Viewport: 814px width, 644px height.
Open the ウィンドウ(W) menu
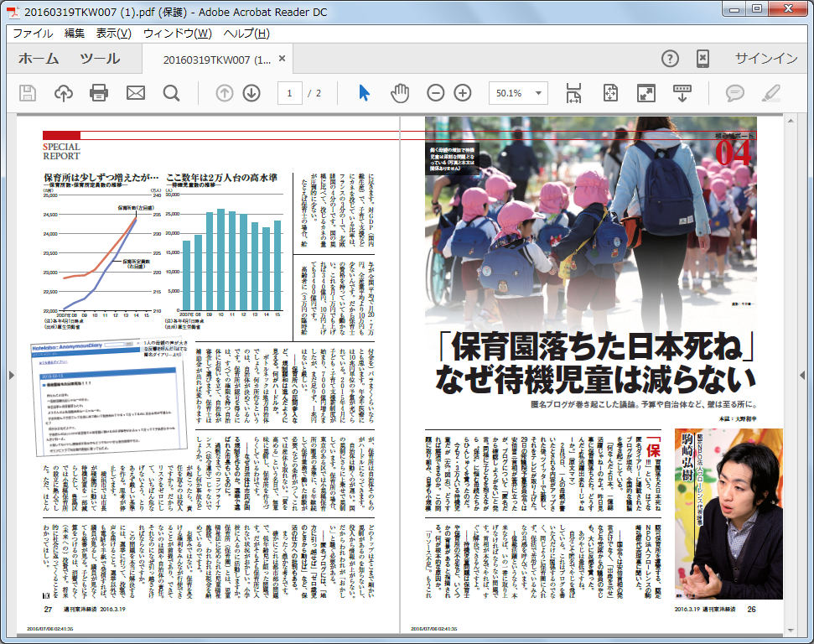tap(178, 34)
